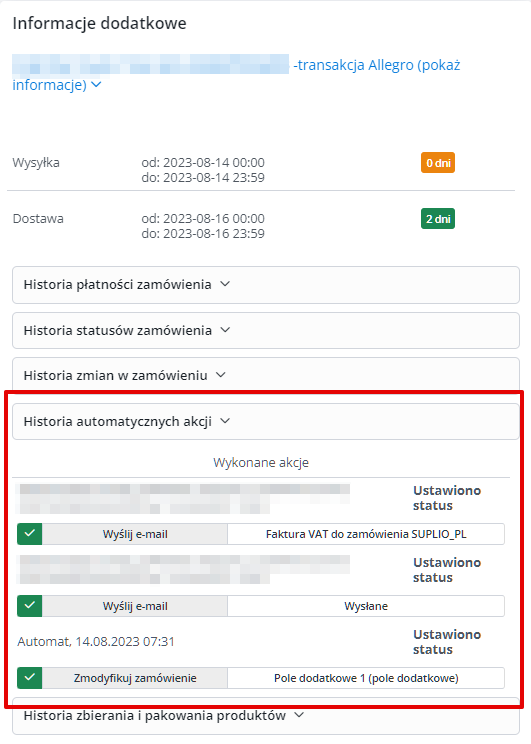This screenshot has width=531, height=744.
Task: Collapse Historia automatycznych akcji section
Action: pos(266,421)
